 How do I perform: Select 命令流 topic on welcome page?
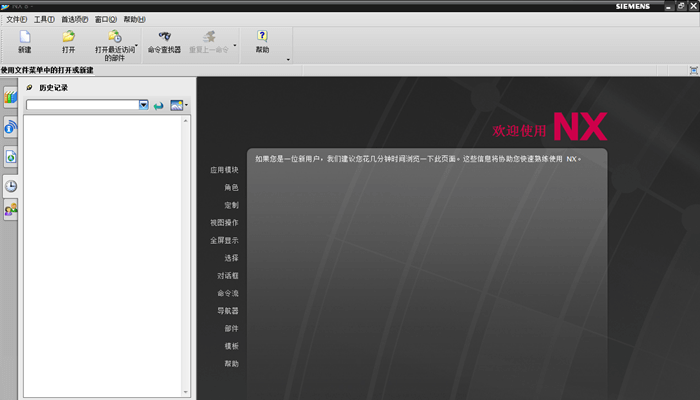click(x=228, y=293)
